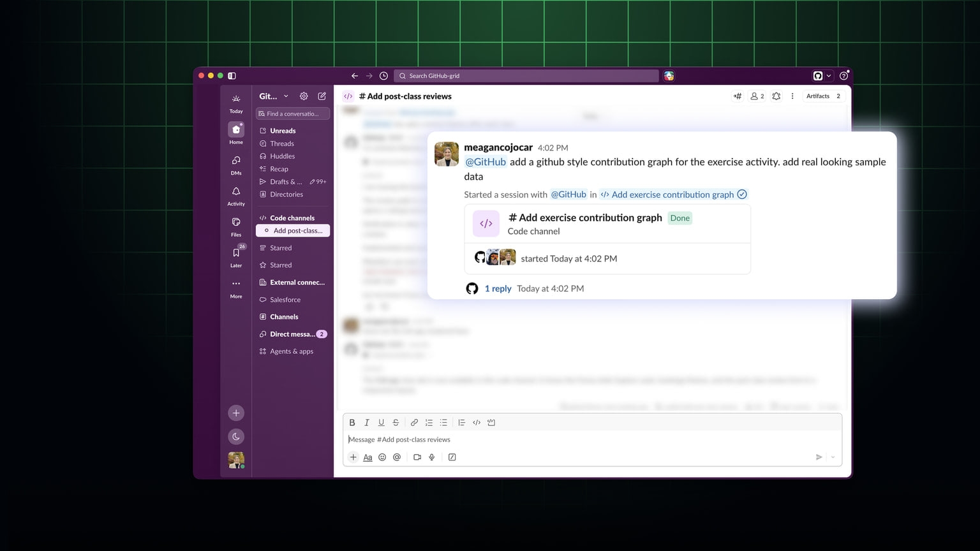Open Drafts & sent with 99+ badge
Viewport: 980px width, 551px height.
293,182
